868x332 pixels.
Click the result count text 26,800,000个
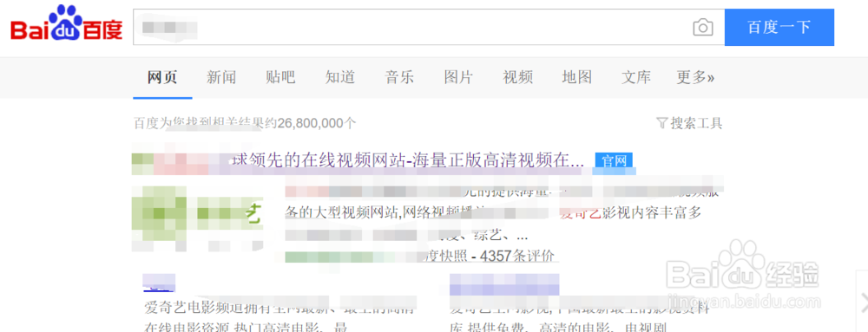tap(317, 123)
